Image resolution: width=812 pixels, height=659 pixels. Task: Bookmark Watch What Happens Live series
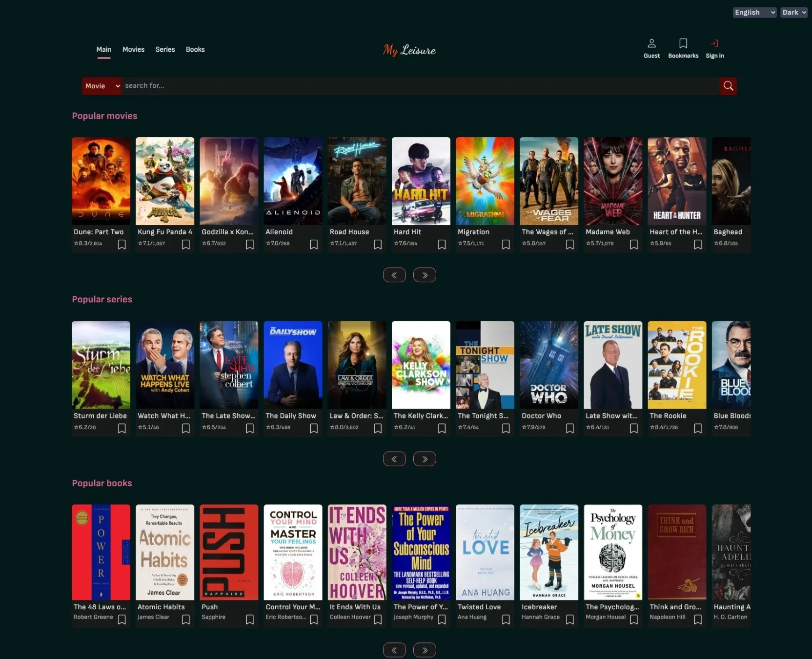pyautogui.click(x=186, y=428)
